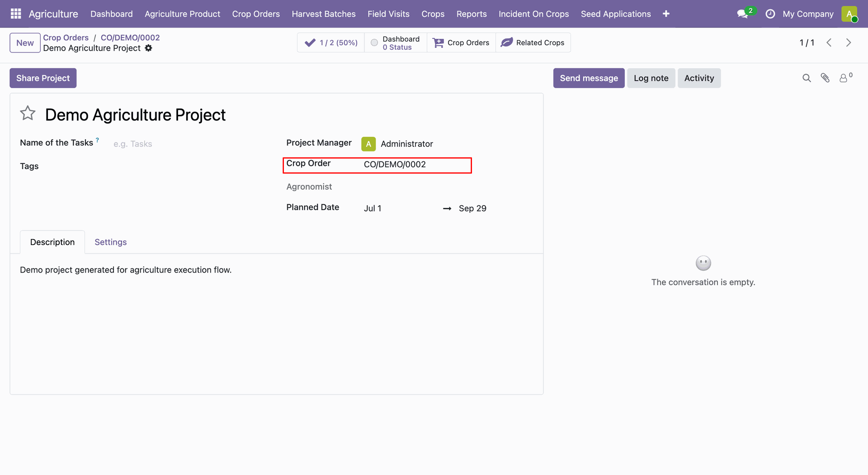Follow the CO/DEMO/0002 breadcrumb link
The image size is (868, 475).
(130, 38)
